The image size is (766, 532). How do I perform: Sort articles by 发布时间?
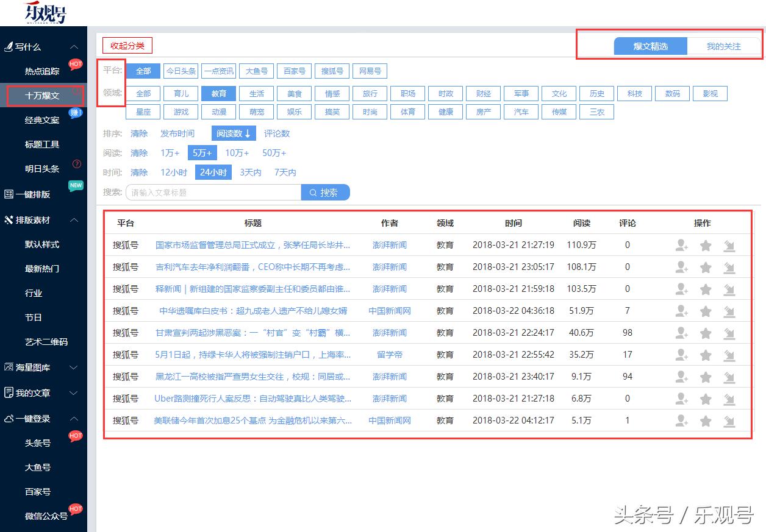177,133
